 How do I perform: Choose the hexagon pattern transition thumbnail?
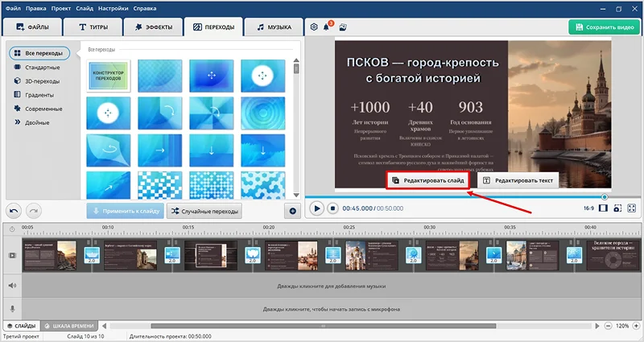click(263, 185)
